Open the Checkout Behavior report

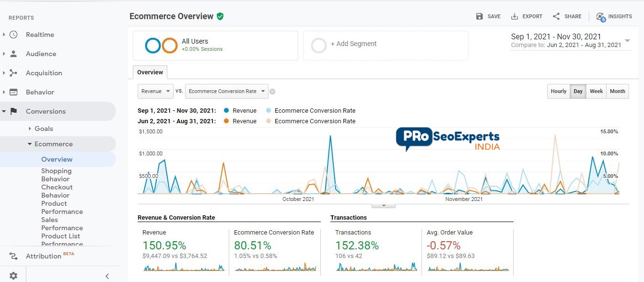pos(57,191)
